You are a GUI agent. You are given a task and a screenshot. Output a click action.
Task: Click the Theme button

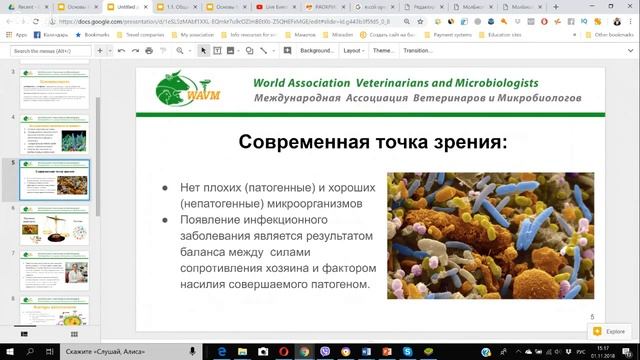point(383,51)
